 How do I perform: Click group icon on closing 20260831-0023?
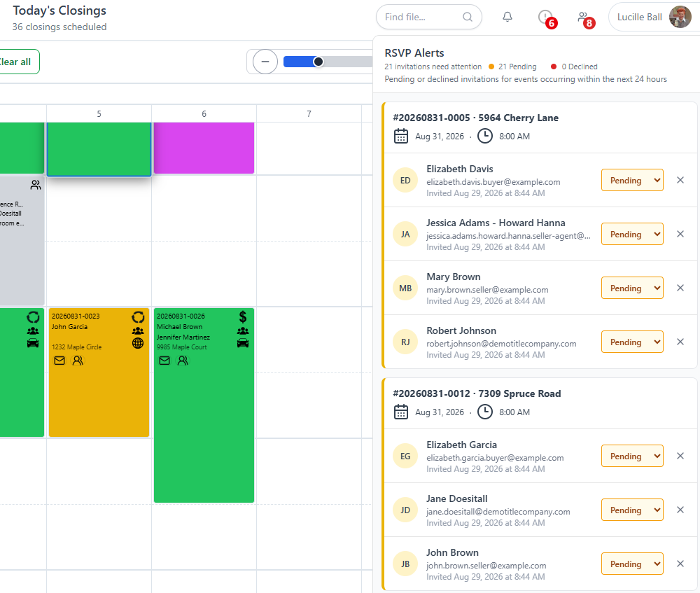tap(138, 331)
